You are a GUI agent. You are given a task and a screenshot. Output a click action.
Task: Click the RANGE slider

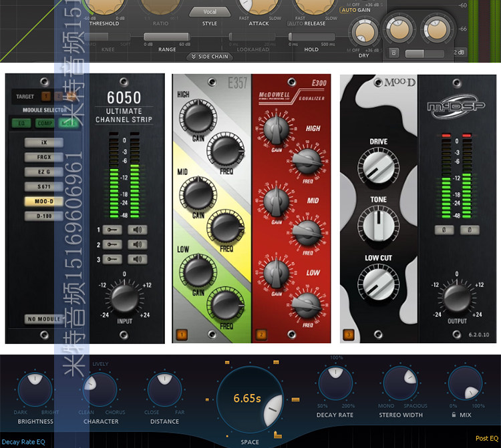167,37
